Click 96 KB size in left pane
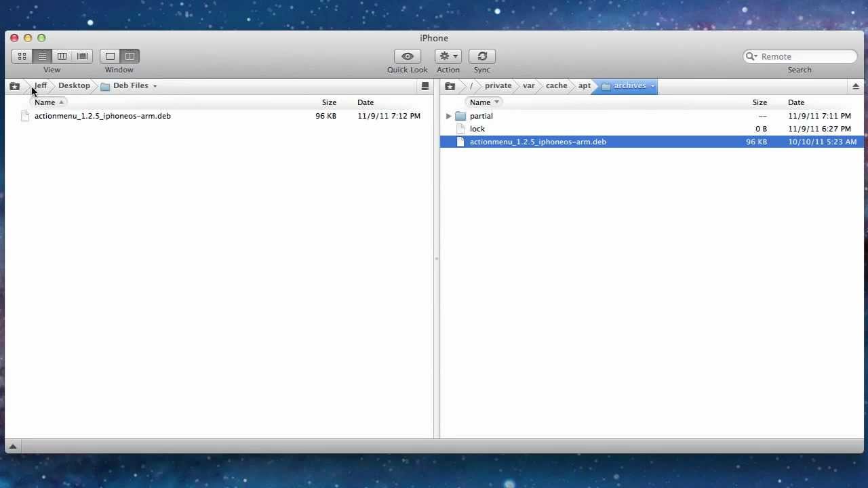868x488 pixels. coord(325,116)
